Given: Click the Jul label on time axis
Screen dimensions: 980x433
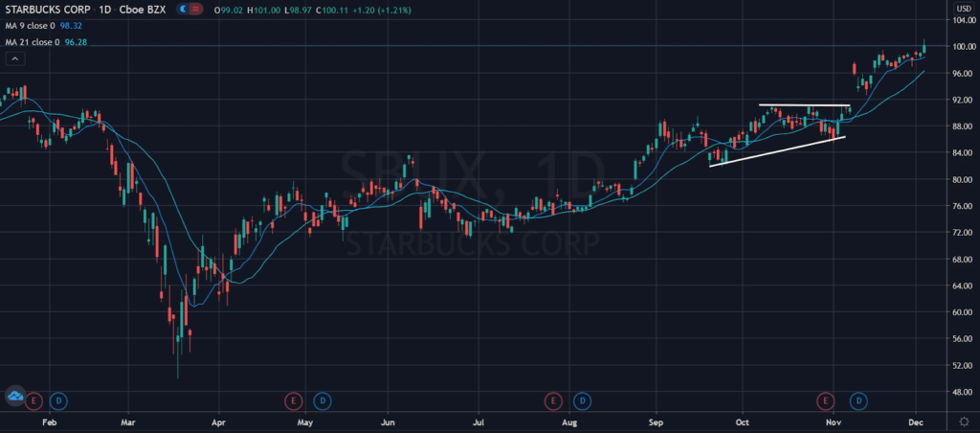Looking at the screenshot, I should click(479, 422).
